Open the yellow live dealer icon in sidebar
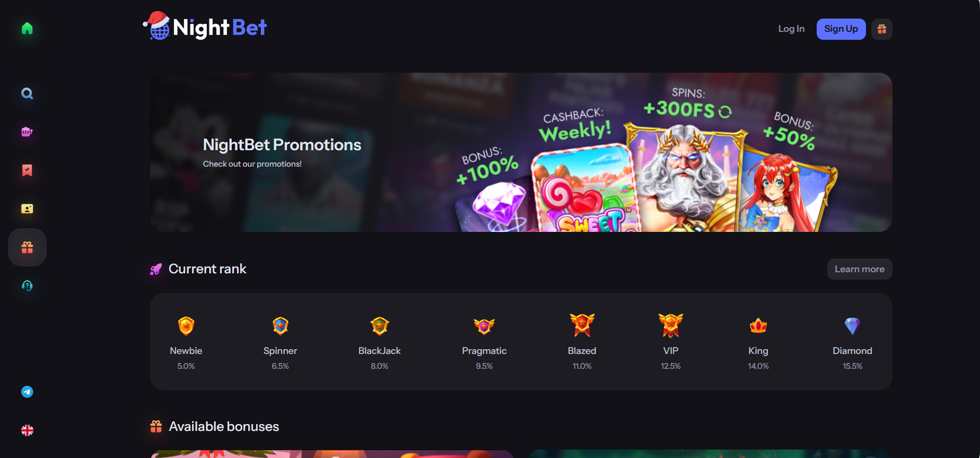 coord(27,209)
